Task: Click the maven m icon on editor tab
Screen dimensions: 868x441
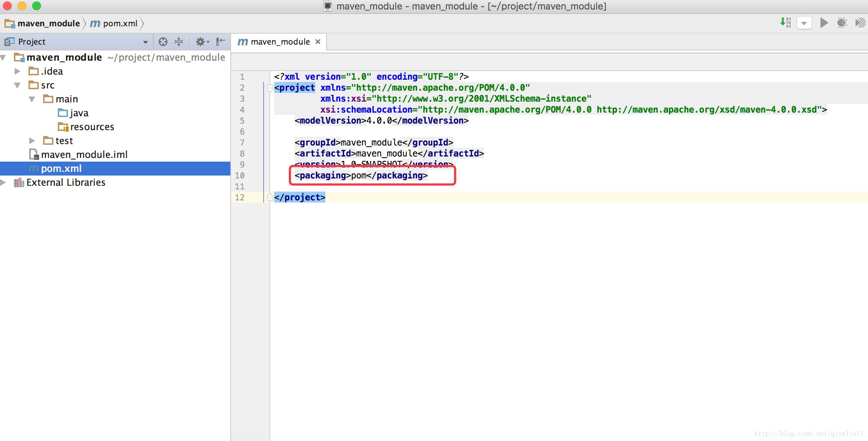Action: pos(242,42)
